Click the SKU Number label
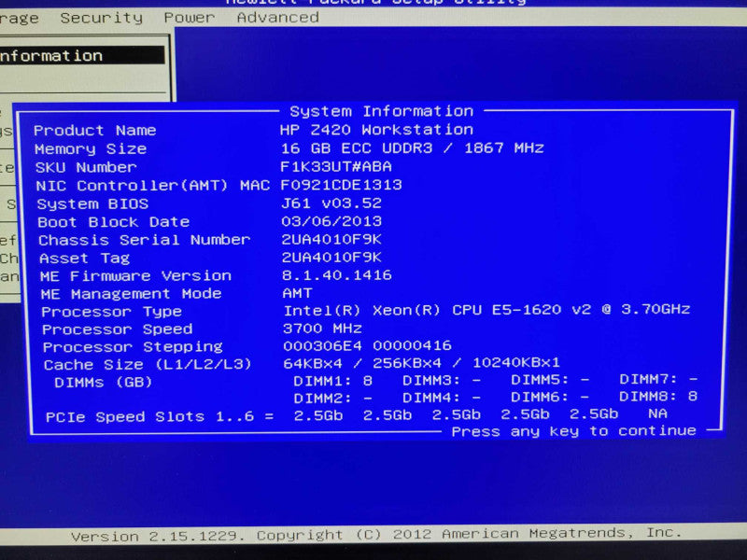The image size is (747, 560). coord(86,168)
